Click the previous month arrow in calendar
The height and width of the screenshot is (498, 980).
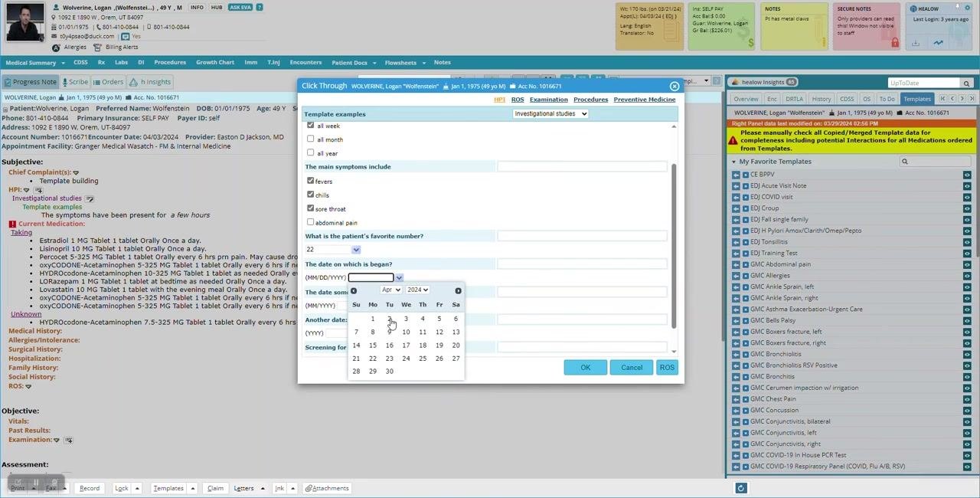pos(354,291)
